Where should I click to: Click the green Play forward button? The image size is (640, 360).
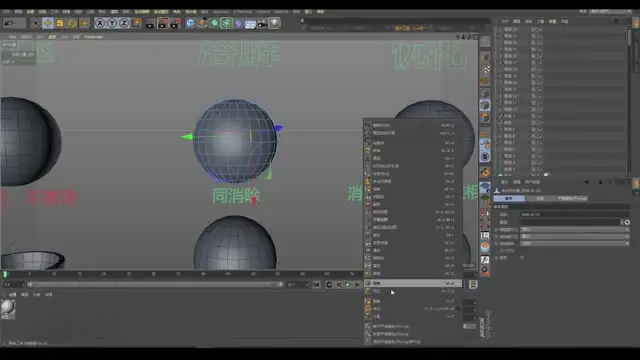tap(348, 284)
